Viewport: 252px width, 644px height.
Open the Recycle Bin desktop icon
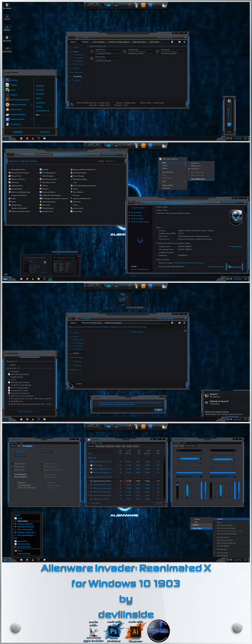click(x=7, y=38)
